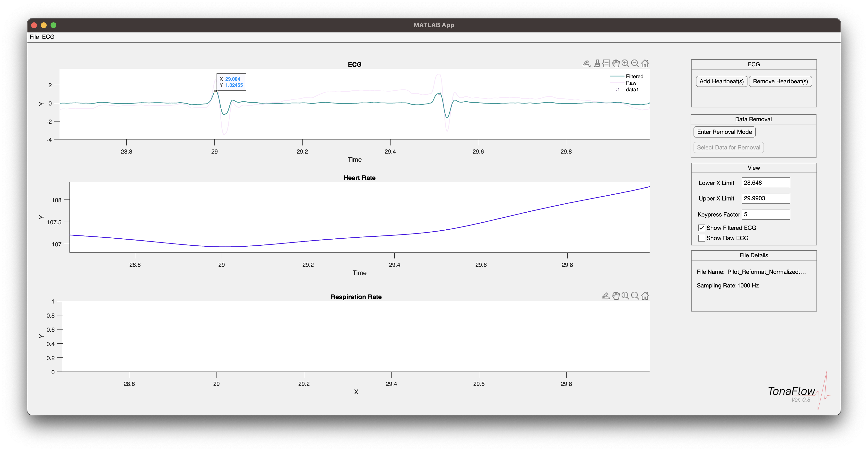Activate pan hand tool on ECG plot
Image resolution: width=868 pixels, height=451 pixels.
coord(616,63)
